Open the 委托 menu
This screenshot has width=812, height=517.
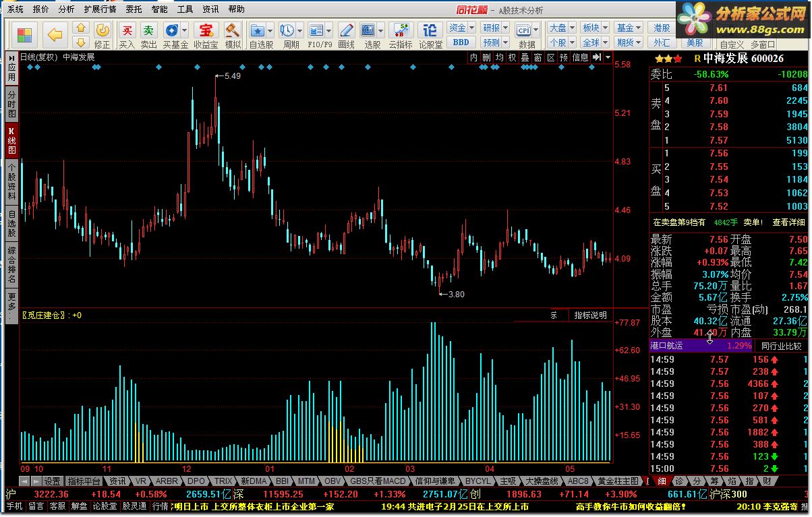pos(134,9)
